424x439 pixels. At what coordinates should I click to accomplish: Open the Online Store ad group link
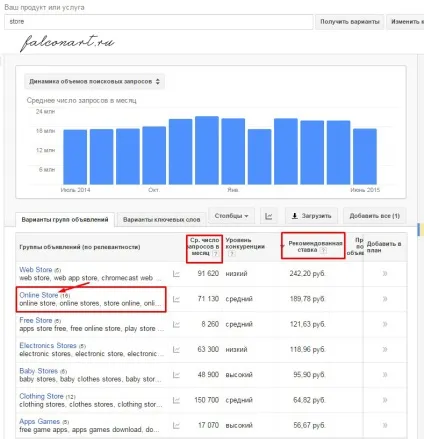point(39,295)
